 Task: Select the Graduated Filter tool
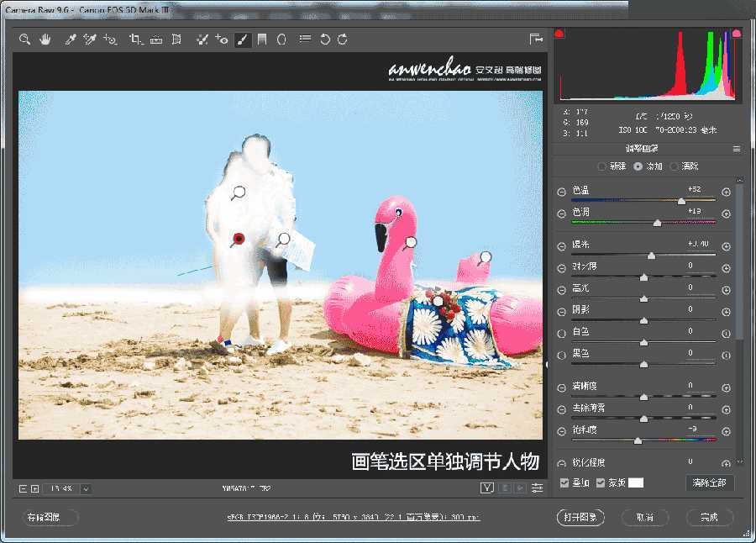click(x=263, y=39)
